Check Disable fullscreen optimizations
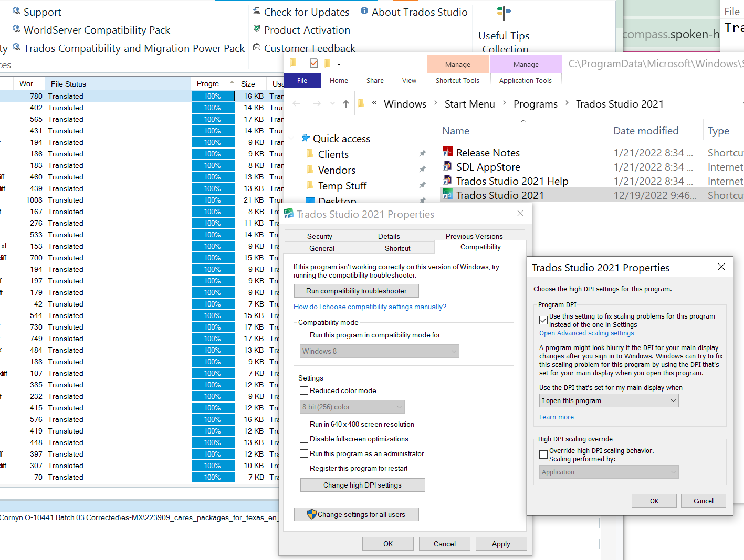Image resolution: width=744 pixels, height=560 pixels. pyautogui.click(x=304, y=439)
